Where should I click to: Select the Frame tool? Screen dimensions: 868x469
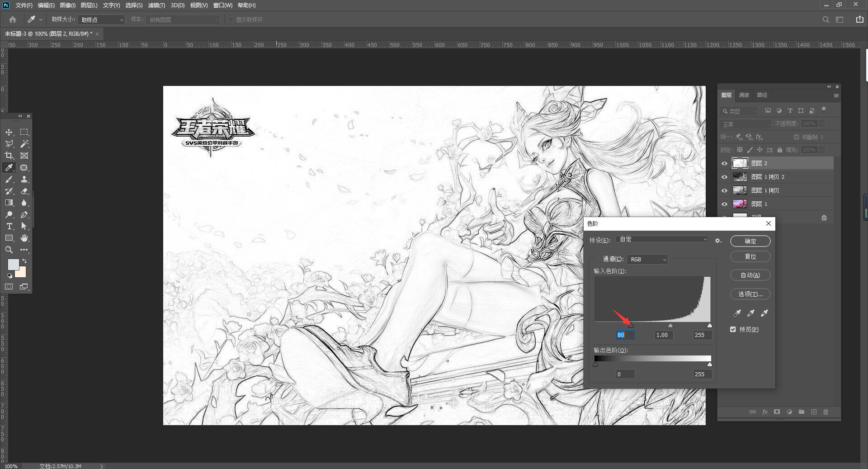click(24, 156)
